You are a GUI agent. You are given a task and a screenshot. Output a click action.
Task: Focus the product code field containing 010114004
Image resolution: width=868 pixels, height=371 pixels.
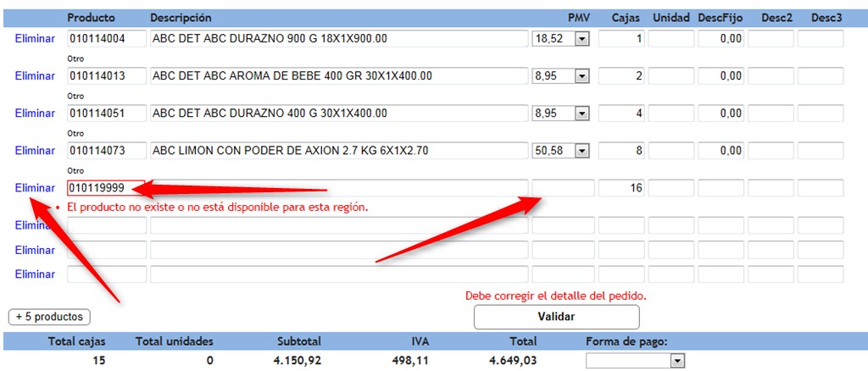107,39
